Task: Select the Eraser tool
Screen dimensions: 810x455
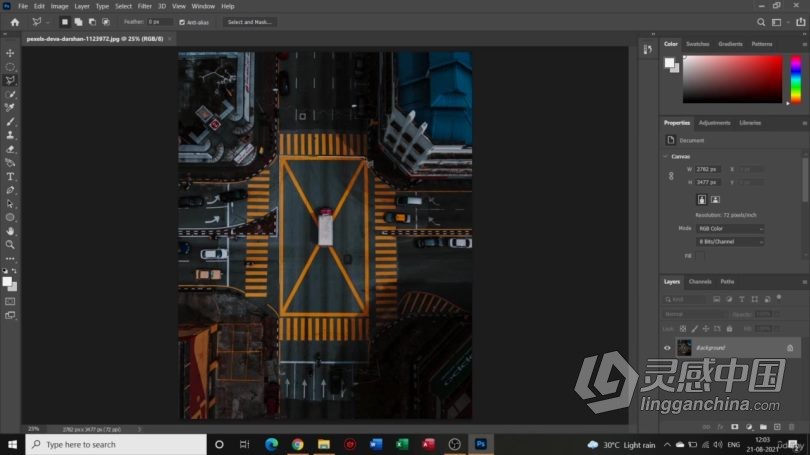Action: (10, 149)
